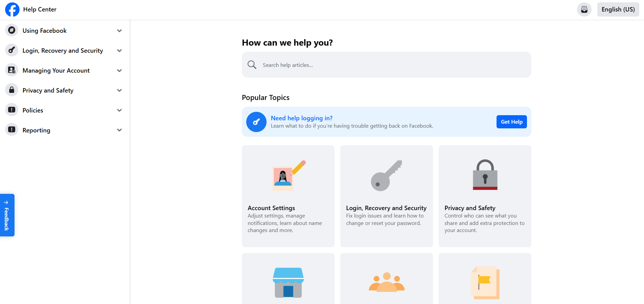This screenshot has height=304, width=644.
Task: Click the key icon beside Login, Recovery and Security
Action: pos(11,50)
